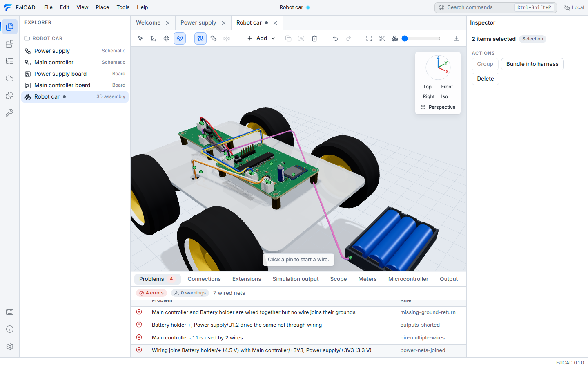Toggle the 4 errors filter chip
Viewport: 588px width, 368px height.
tap(151, 293)
